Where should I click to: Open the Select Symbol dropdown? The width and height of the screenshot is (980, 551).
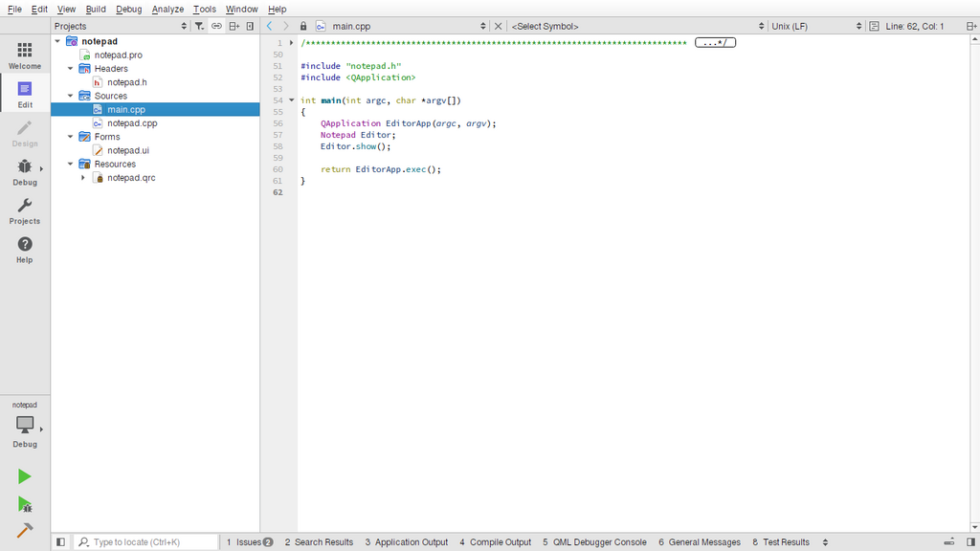point(637,26)
